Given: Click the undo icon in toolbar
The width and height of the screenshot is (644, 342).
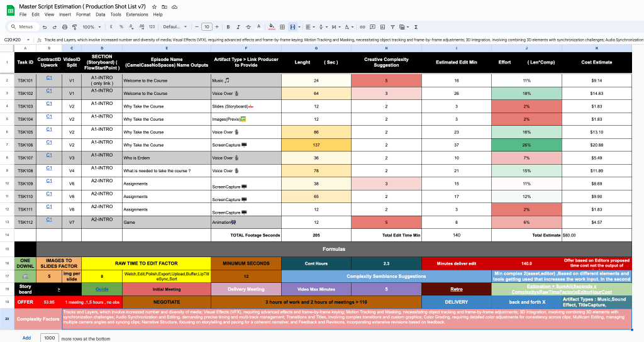Looking at the screenshot, I should pyautogui.click(x=45, y=27).
